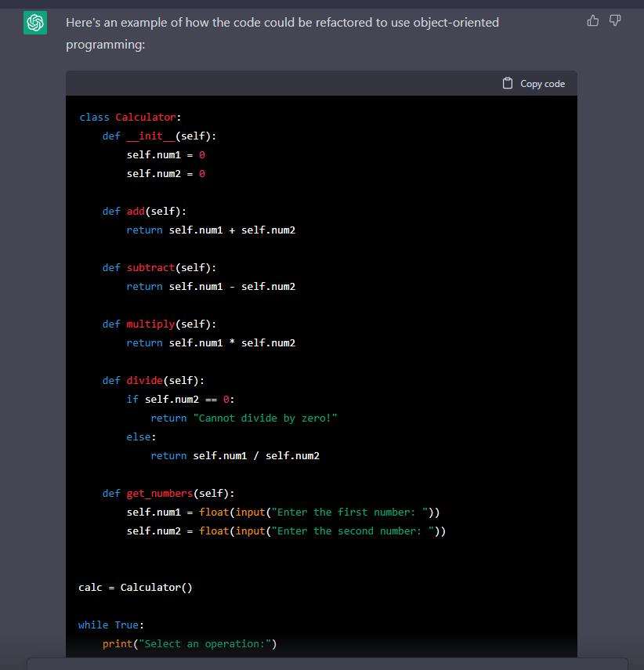The height and width of the screenshot is (670, 644).
Task: Click the 'def multiply(self):' line
Action: click(x=159, y=324)
